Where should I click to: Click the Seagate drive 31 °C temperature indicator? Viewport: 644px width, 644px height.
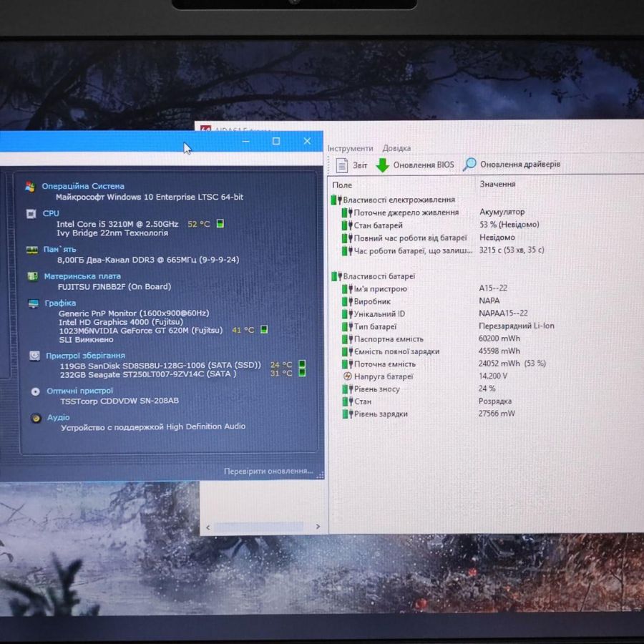[x=302, y=373]
